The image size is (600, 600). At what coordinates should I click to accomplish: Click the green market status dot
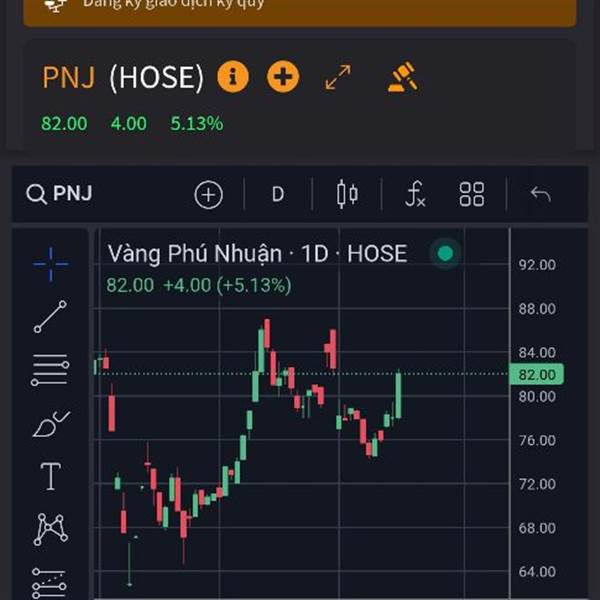[445, 253]
